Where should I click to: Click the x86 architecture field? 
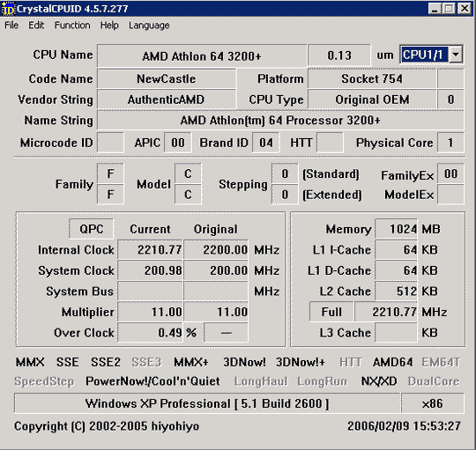click(433, 403)
